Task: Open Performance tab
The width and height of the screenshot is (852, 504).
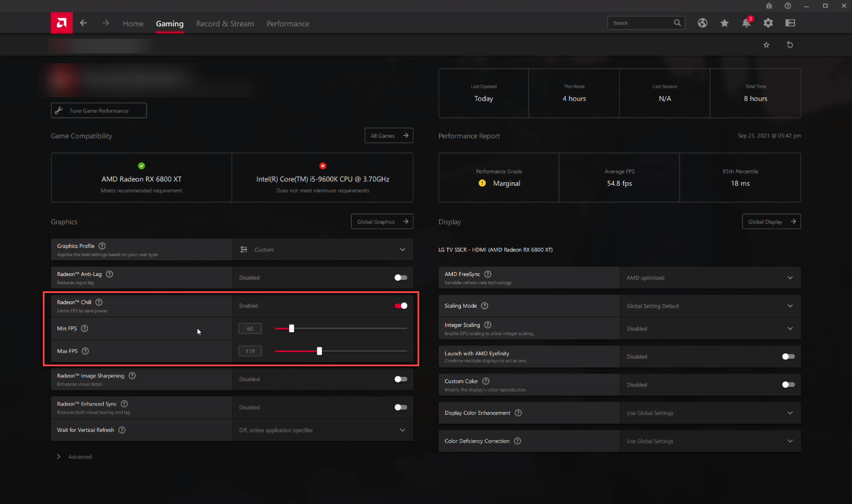Action: click(288, 23)
